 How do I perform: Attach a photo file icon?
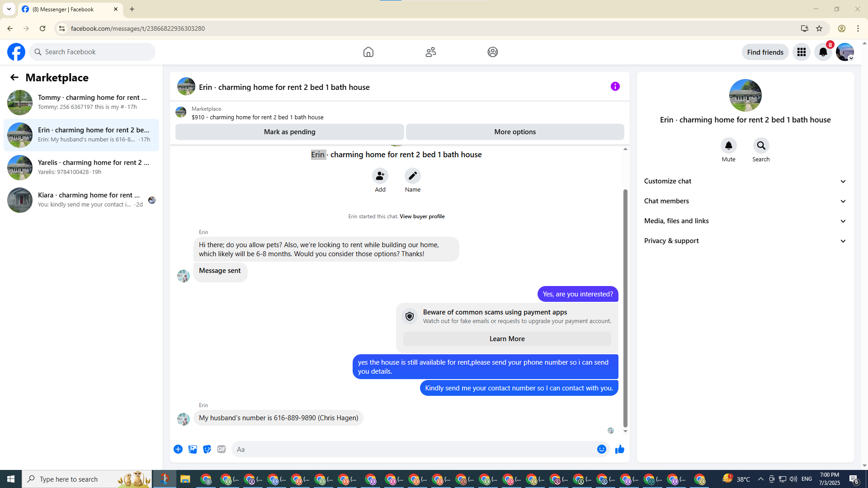coord(193,449)
